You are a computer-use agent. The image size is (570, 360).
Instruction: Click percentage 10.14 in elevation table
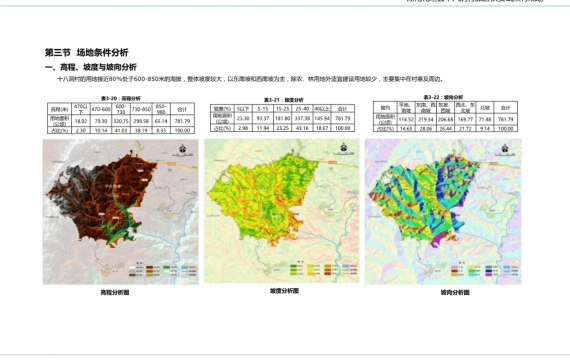click(x=101, y=130)
